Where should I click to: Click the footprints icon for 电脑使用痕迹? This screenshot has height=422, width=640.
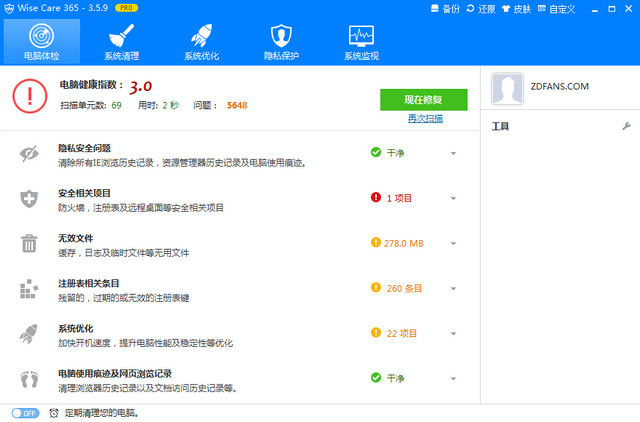[x=29, y=379]
